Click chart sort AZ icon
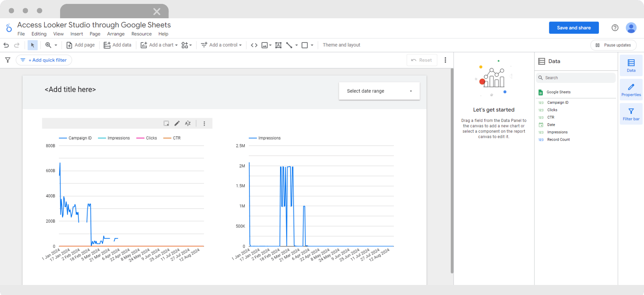 (188, 123)
